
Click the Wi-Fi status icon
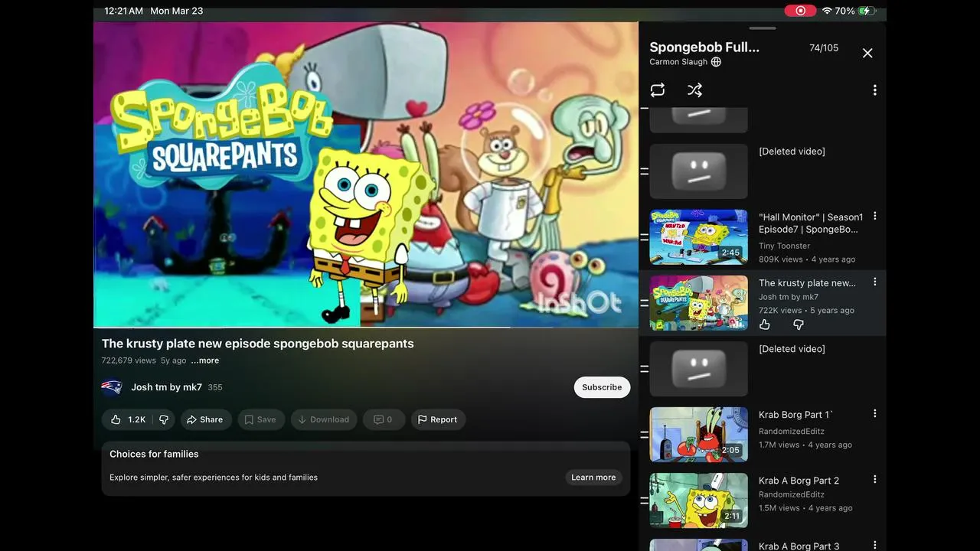tap(826, 11)
